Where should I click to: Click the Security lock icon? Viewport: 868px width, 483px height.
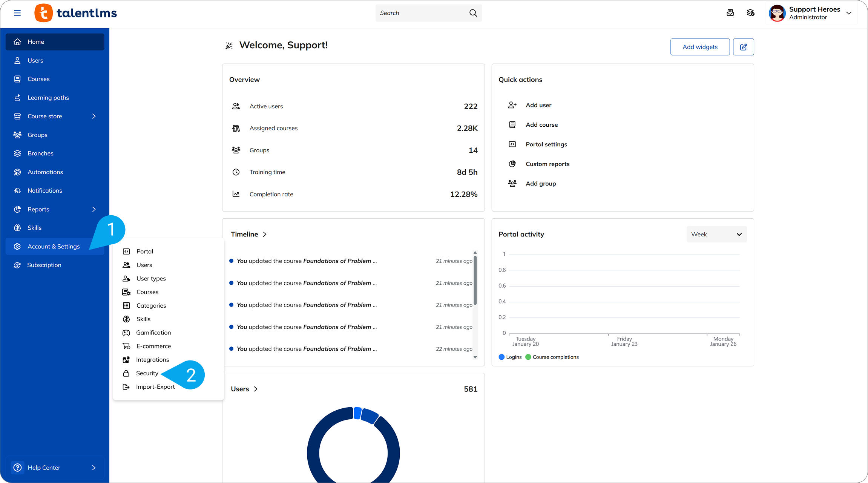pos(126,373)
